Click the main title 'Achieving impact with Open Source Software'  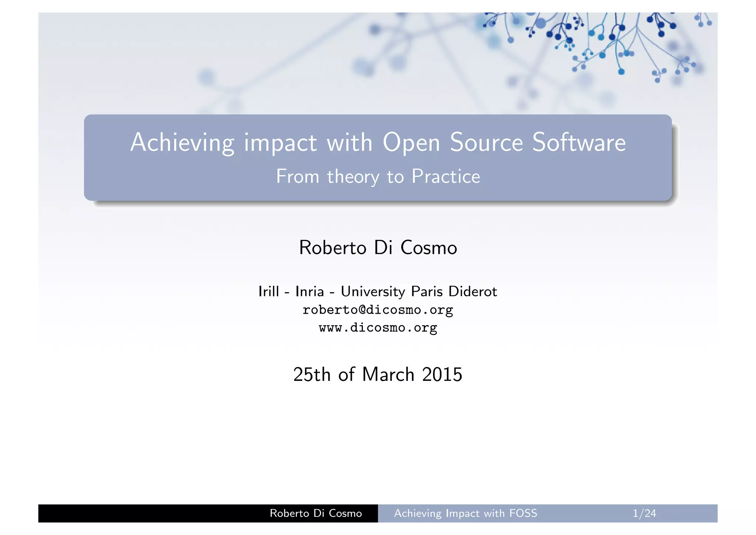click(x=378, y=142)
